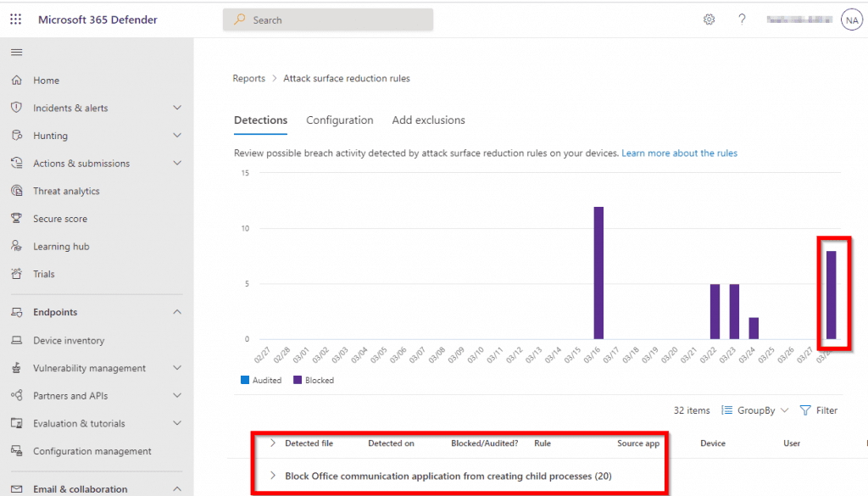Click the Hunting icon in sidebar

coord(17,135)
